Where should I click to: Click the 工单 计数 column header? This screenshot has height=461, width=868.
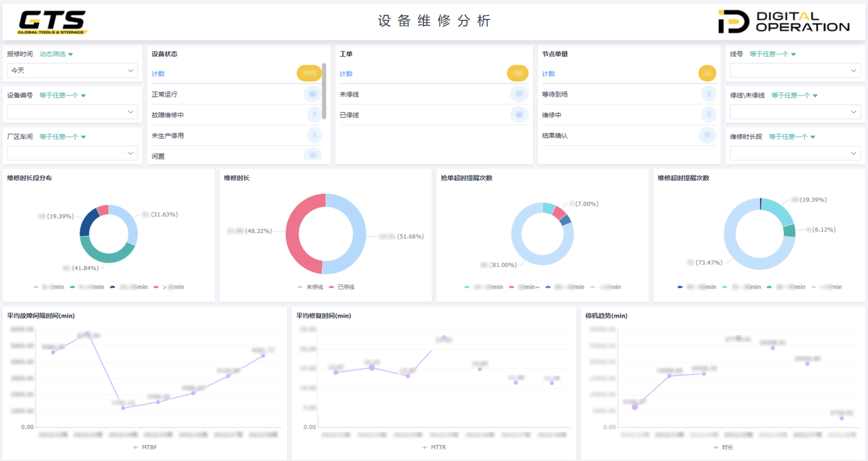click(x=346, y=74)
